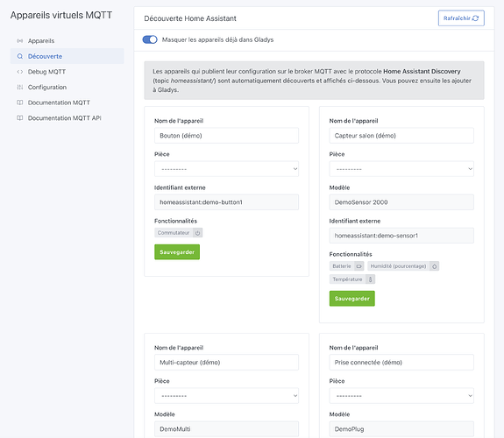Screen dimensions: 504x438
Task: Click the droplet icon on the Humidité tag
Action: tap(434, 266)
